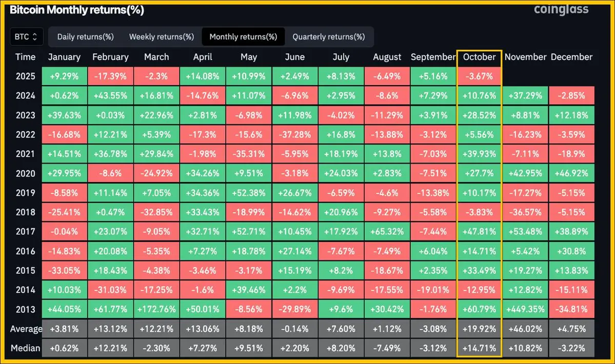Viewport: 615px width, 364px height.
Task: Click the coinglass logo
Action: pyautogui.click(x=561, y=10)
